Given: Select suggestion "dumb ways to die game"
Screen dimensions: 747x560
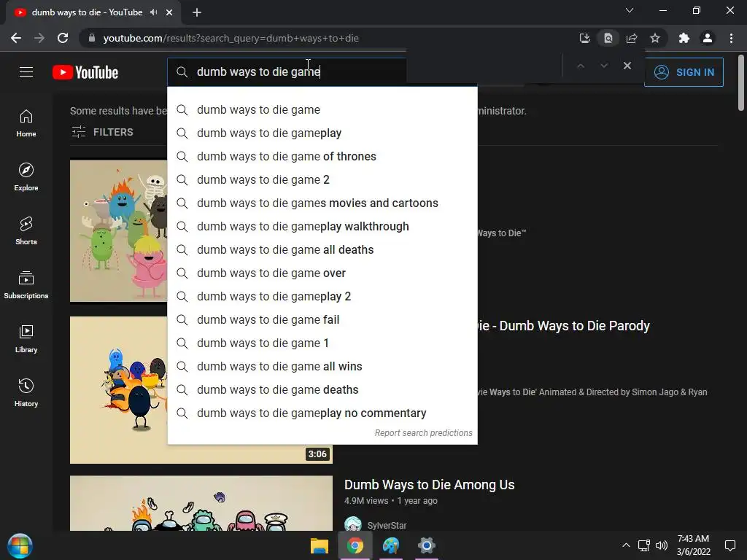Looking at the screenshot, I should (x=322, y=109).
